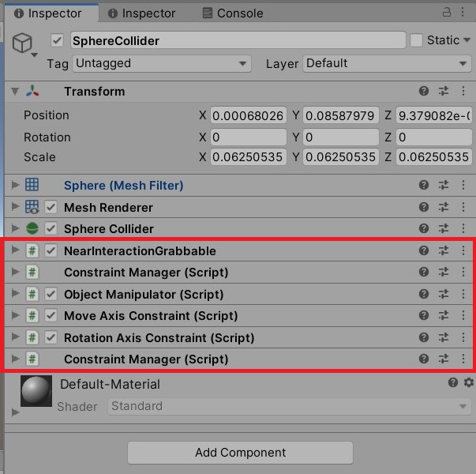The height and width of the screenshot is (474, 476).
Task: Disable the Mesh Renderer checkbox
Action: [x=51, y=207]
